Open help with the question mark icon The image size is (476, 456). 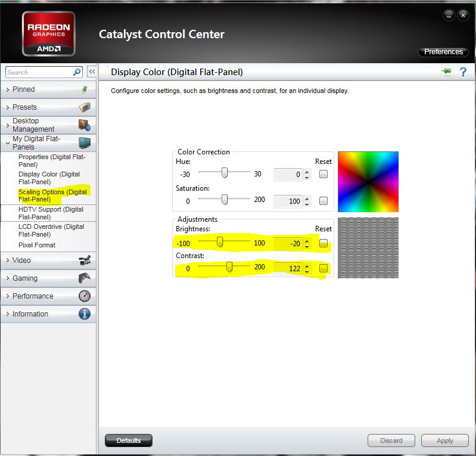click(x=463, y=72)
